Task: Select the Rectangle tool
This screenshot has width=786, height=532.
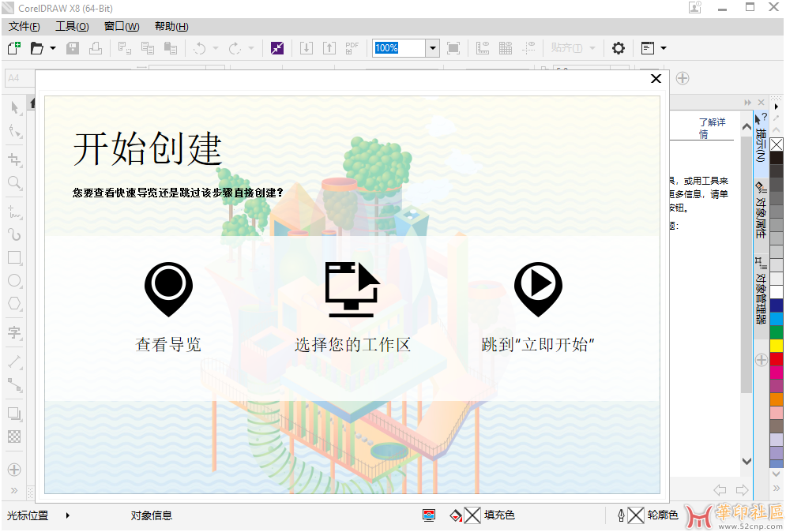Action: pyautogui.click(x=14, y=257)
